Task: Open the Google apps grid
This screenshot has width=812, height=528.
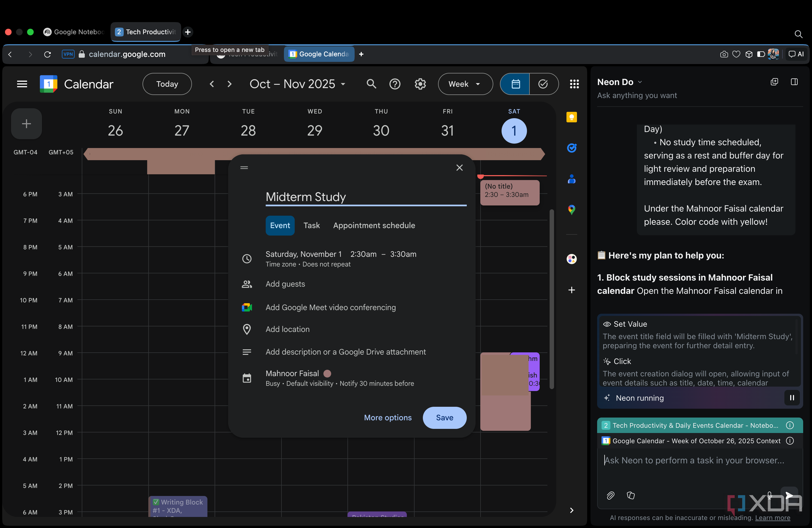Action: 574,84
